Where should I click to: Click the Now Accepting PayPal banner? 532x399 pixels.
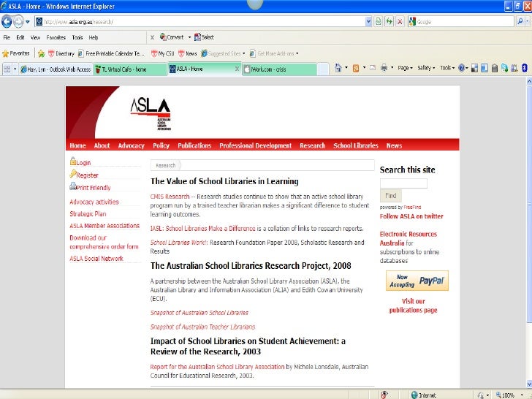tap(417, 281)
